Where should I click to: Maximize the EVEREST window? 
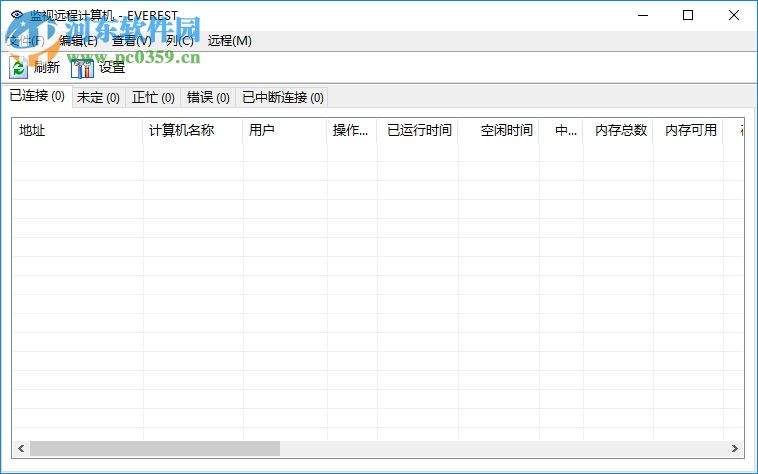point(688,15)
